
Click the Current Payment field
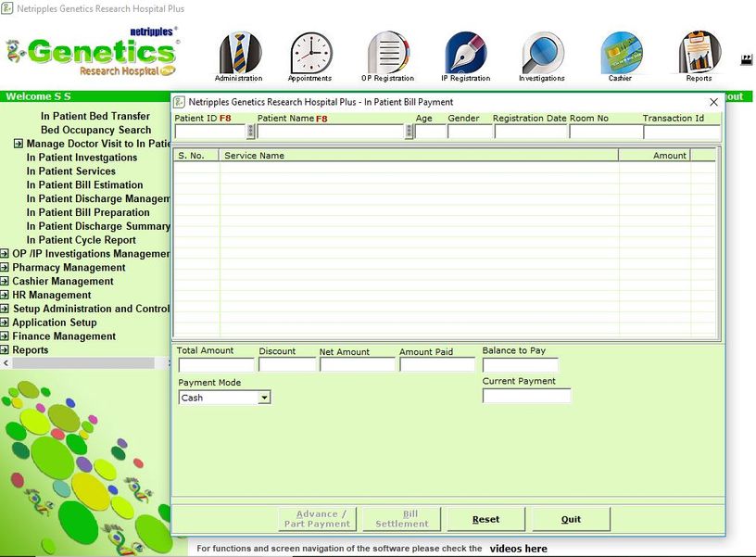pos(526,396)
